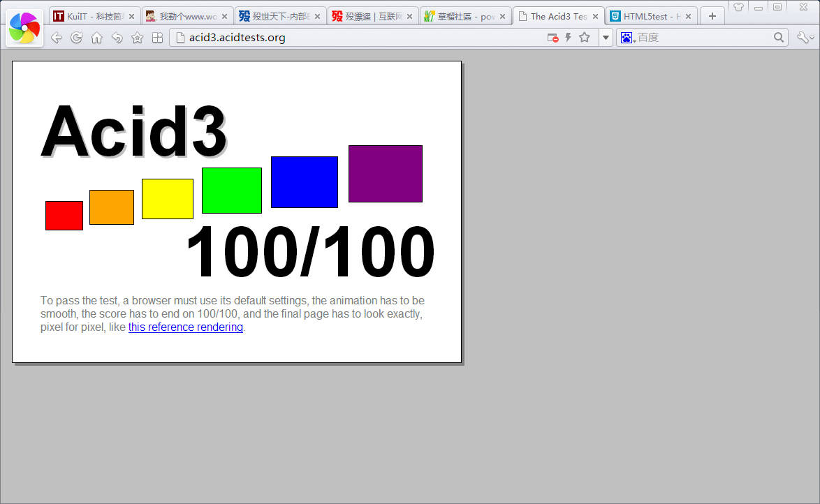The image size is (820, 504).
Task: Click the red square on the page
Action: (64, 216)
